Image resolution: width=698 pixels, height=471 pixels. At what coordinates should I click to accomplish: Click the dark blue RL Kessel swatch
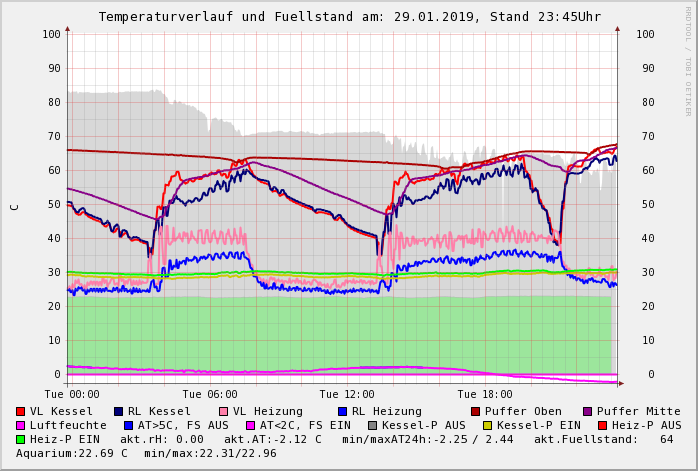coord(119,411)
